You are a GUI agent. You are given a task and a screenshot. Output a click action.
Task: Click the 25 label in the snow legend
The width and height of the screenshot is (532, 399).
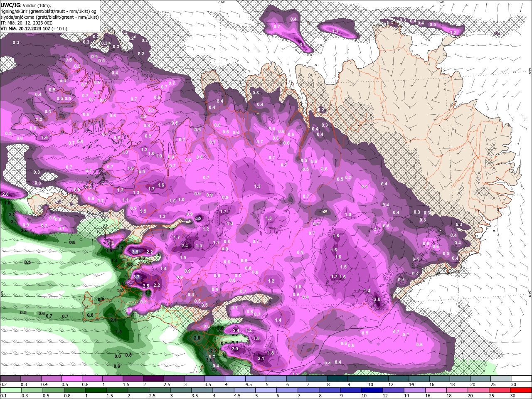pos(493,384)
